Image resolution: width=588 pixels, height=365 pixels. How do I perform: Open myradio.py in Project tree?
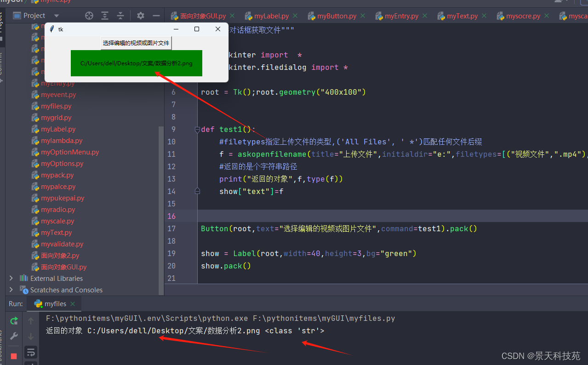point(58,210)
